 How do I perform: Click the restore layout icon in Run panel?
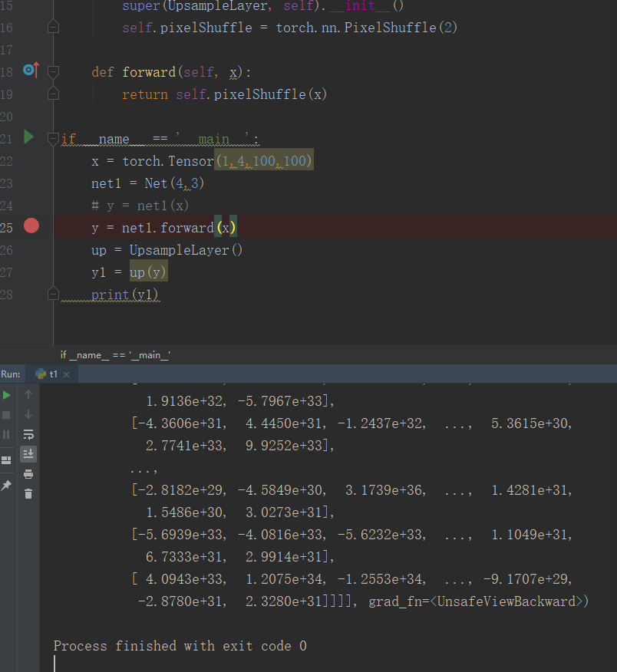point(6,460)
